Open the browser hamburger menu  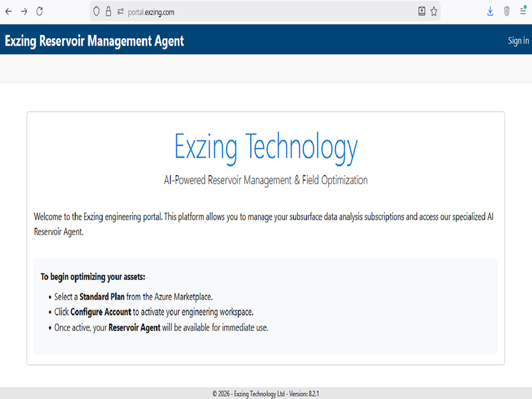point(523,11)
